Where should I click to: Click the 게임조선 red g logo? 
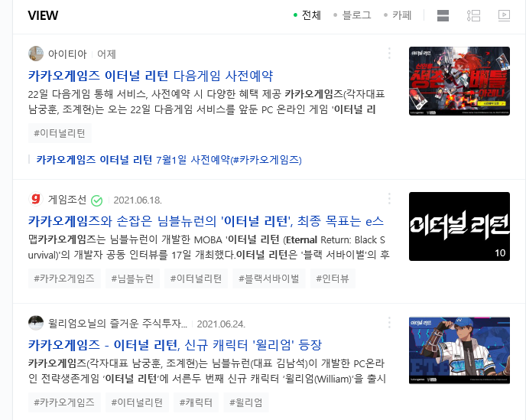click(x=36, y=199)
